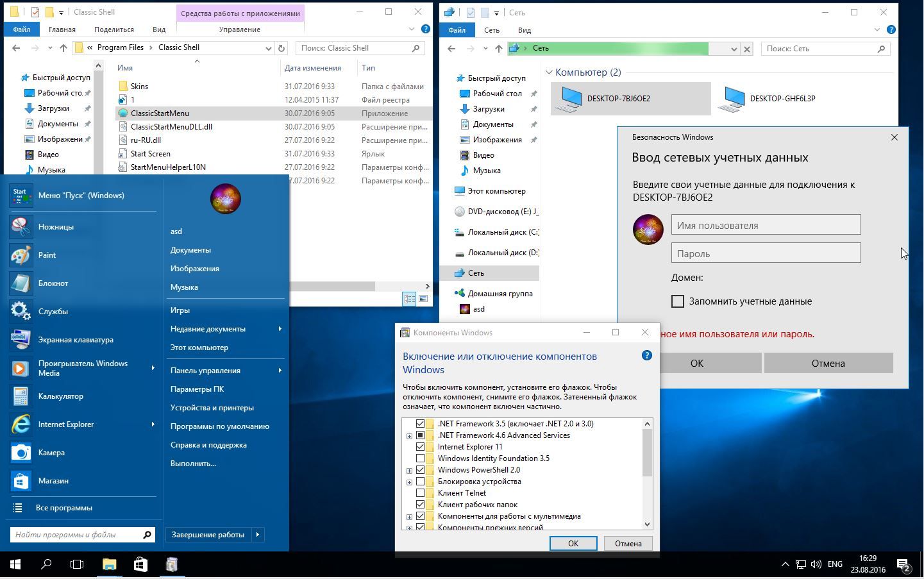924x579 pixels.
Task: Open Поделиться ribbon tab
Action: [x=114, y=29]
